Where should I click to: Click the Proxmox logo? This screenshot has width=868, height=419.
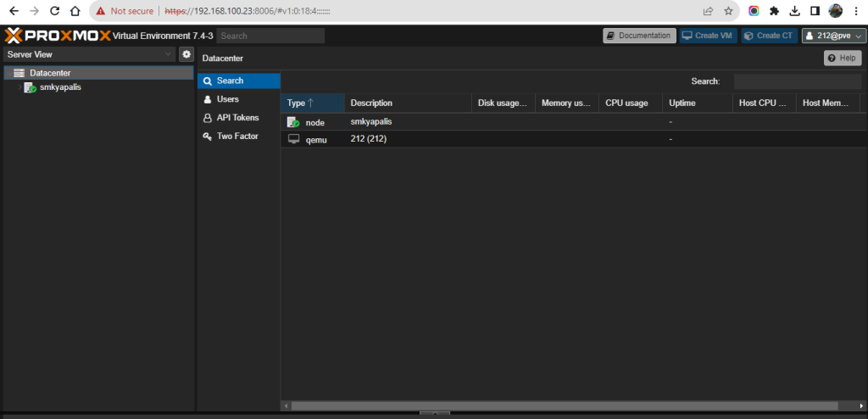click(x=58, y=36)
